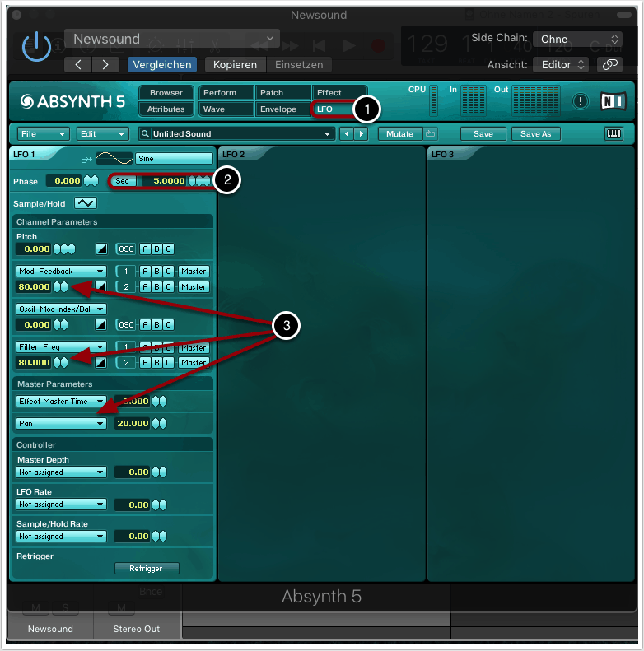Image resolution: width=644 pixels, height=651 pixels.
Task: Open the Newsound preset dropdown
Action: pos(172,39)
